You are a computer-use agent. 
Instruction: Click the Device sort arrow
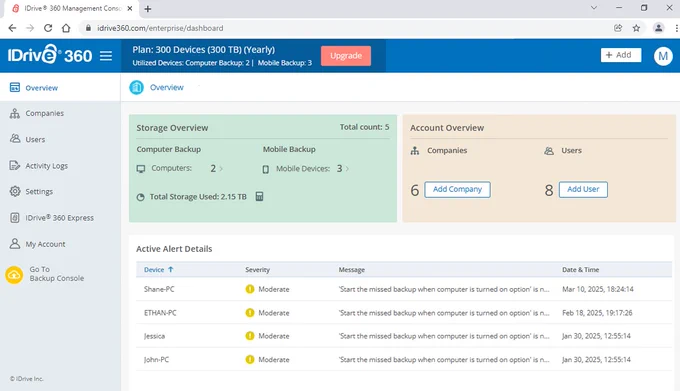pyautogui.click(x=170, y=269)
